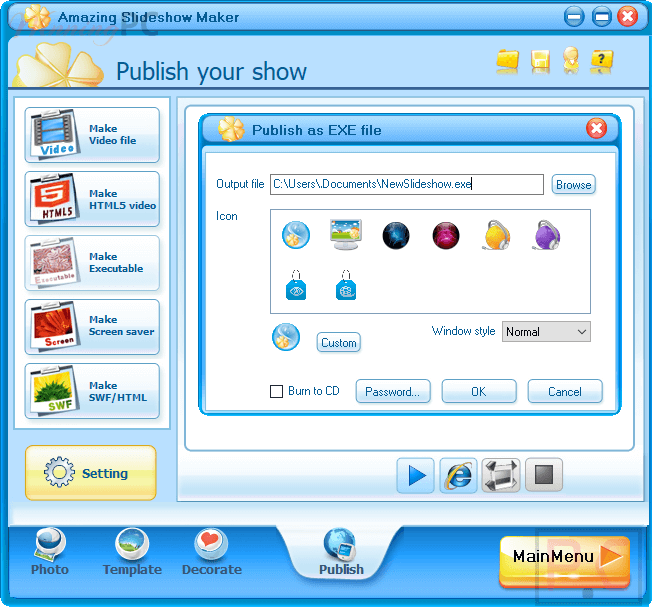Viewport: 652px width, 608px height.
Task: Select the dark blue orb icon
Action: (396, 235)
